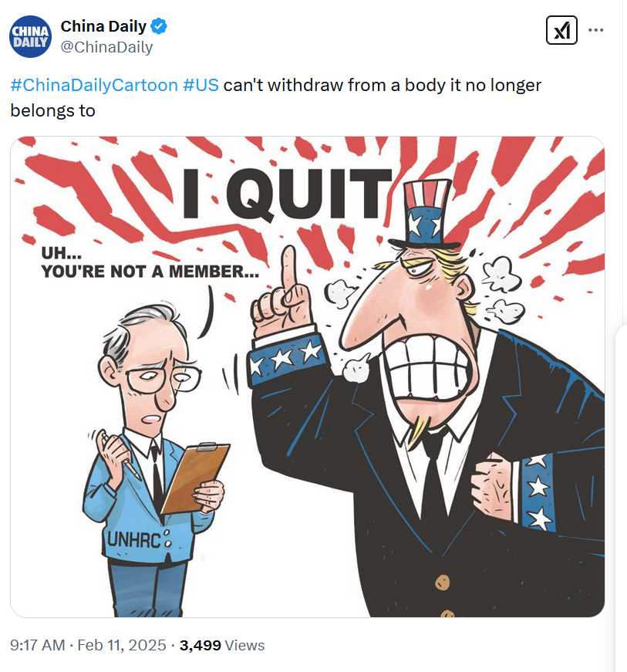Open the Grok explain-post icon
The image size is (627, 672).
(x=561, y=30)
